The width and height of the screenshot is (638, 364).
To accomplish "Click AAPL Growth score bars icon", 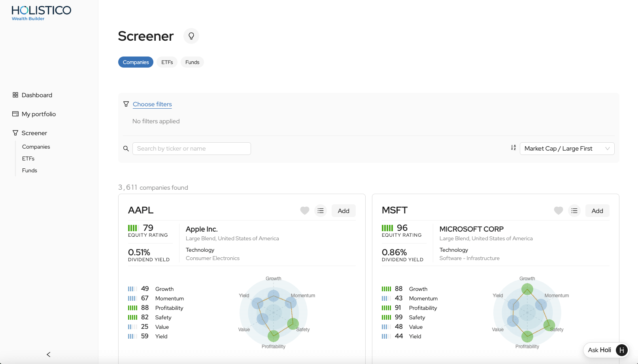I will tap(133, 289).
